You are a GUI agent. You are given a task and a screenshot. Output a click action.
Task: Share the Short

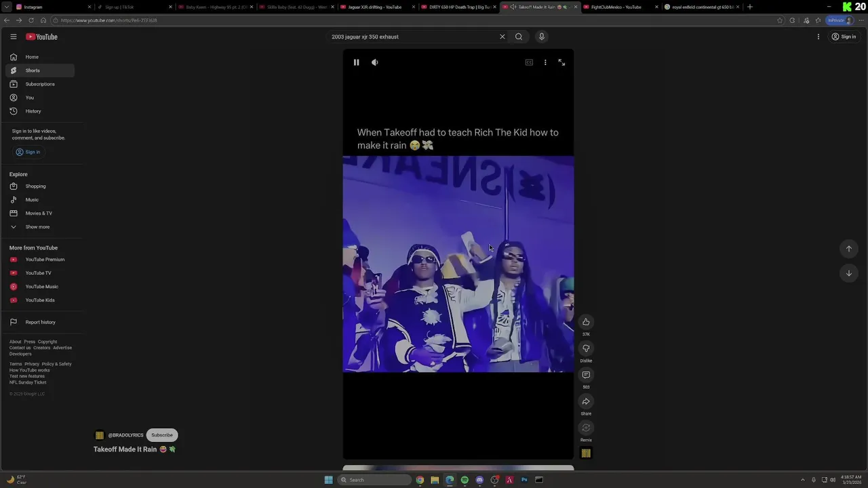[586, 401]
